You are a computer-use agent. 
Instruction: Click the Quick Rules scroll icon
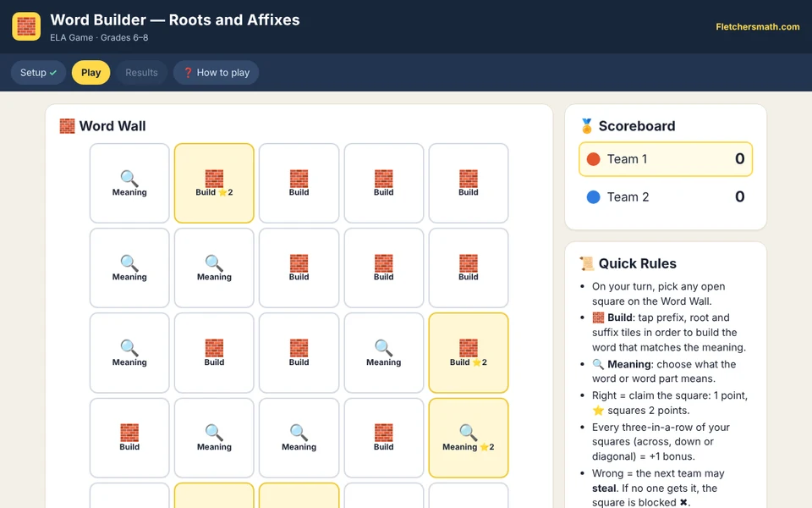[587, 263]
